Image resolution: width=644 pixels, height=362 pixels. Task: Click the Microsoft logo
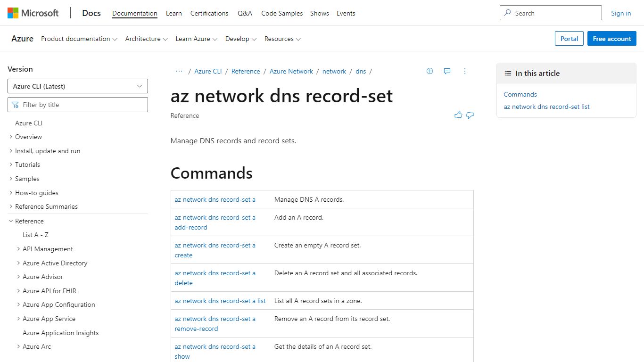33,13
